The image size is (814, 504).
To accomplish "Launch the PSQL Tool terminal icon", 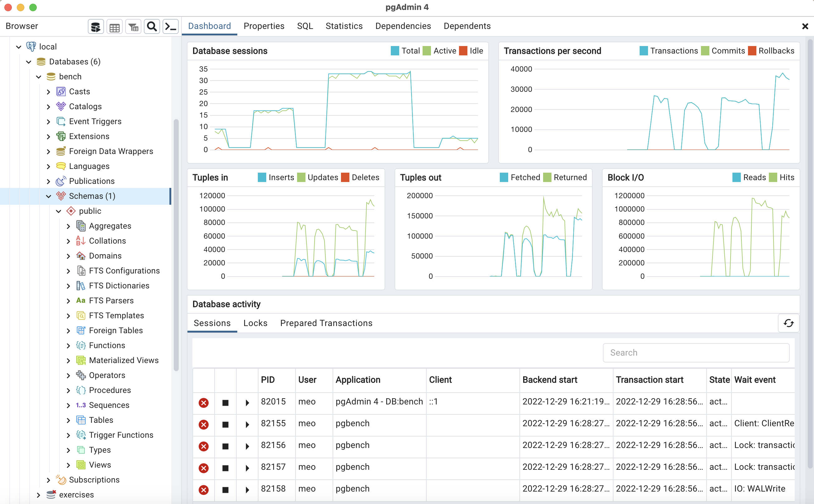I will point(170,26).
